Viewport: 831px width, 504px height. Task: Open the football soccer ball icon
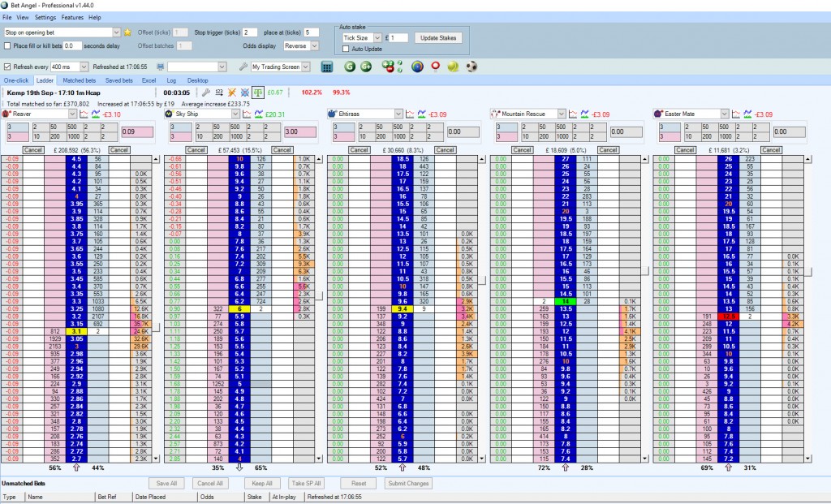(x=471, y=67)
